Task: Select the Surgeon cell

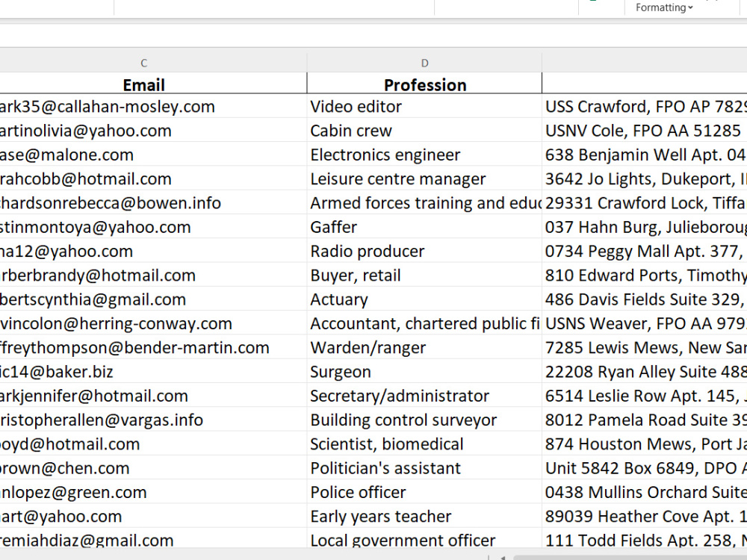Action: pos(424,372)
